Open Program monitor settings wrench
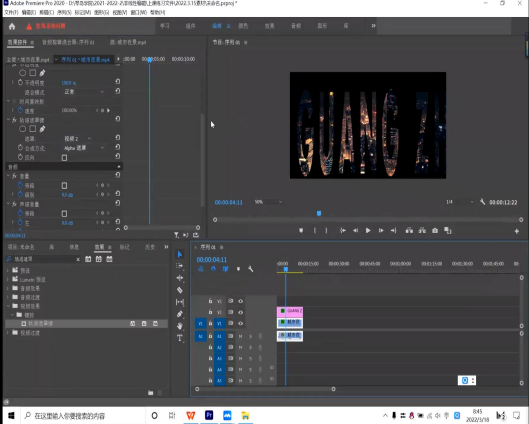529x424 pixels. (482, 202)
